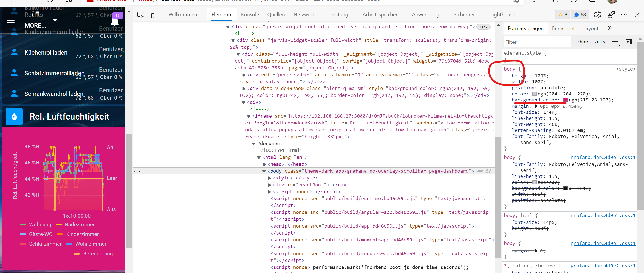The width and height of the screenshot is (644, 273).
Task: Toggle Gäste-WC series in legend
Action: (36, 234)
